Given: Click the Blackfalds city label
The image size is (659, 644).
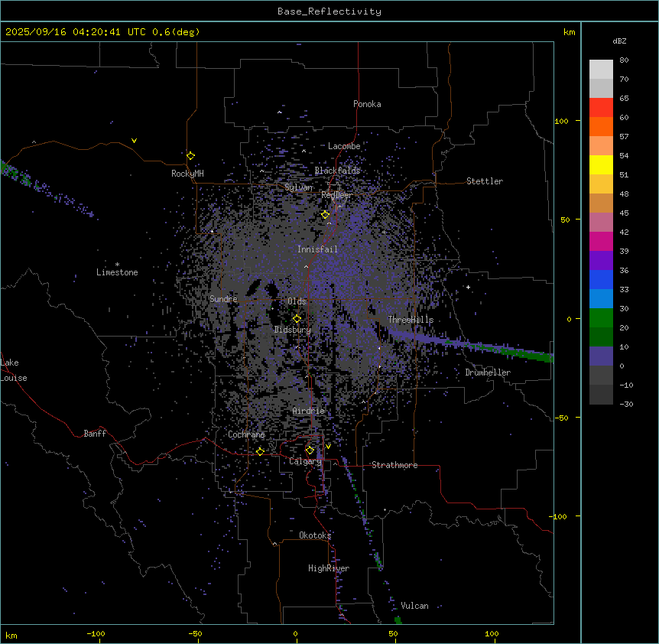Looking at the screenshot, I should [337, 171].
